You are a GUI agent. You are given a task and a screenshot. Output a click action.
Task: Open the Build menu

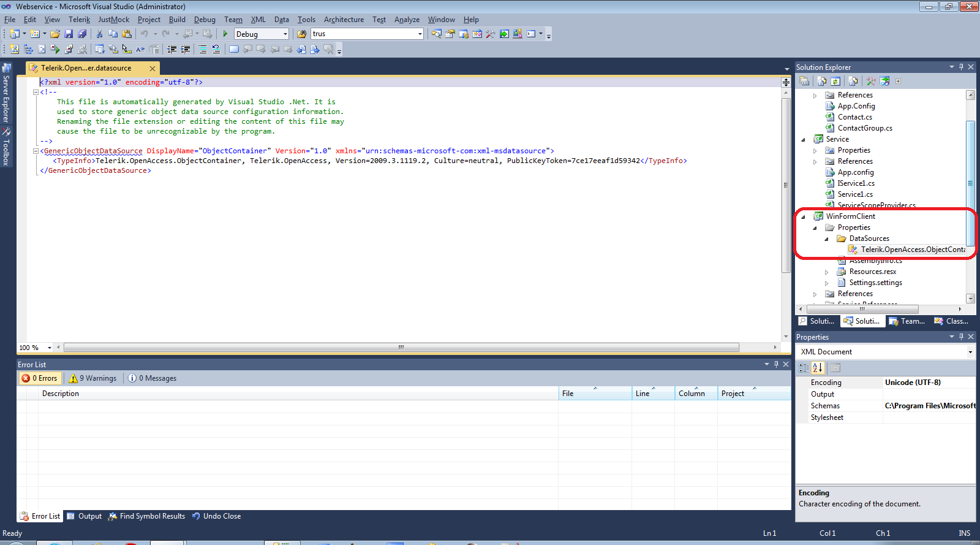click(177, 20)
